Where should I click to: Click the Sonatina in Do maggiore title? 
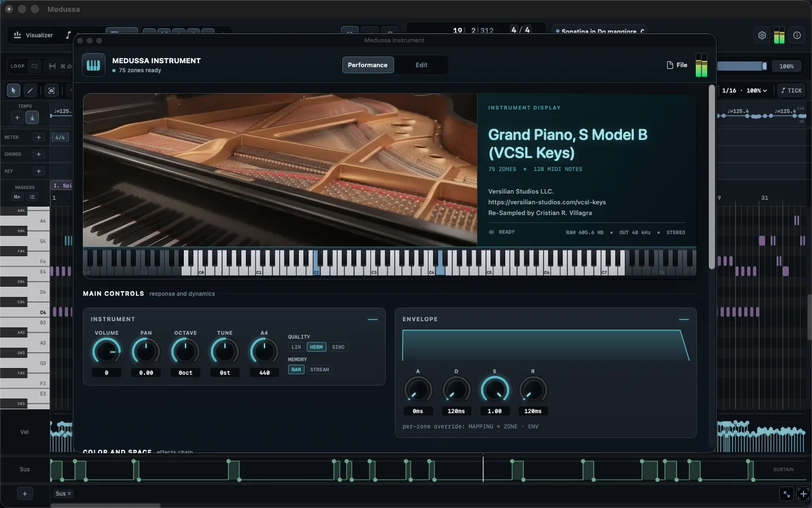602,31
